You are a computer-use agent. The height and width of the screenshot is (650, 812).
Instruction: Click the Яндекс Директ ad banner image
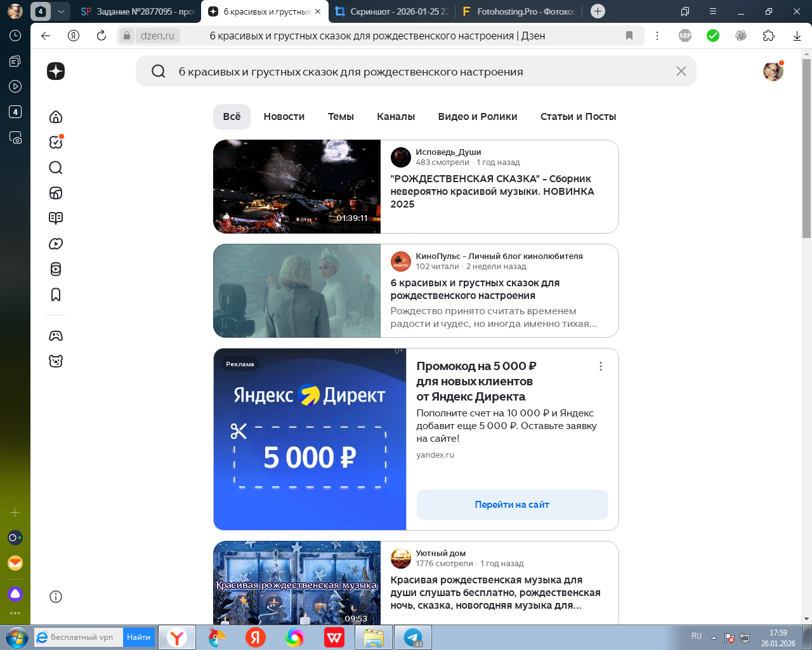point(310,439)
